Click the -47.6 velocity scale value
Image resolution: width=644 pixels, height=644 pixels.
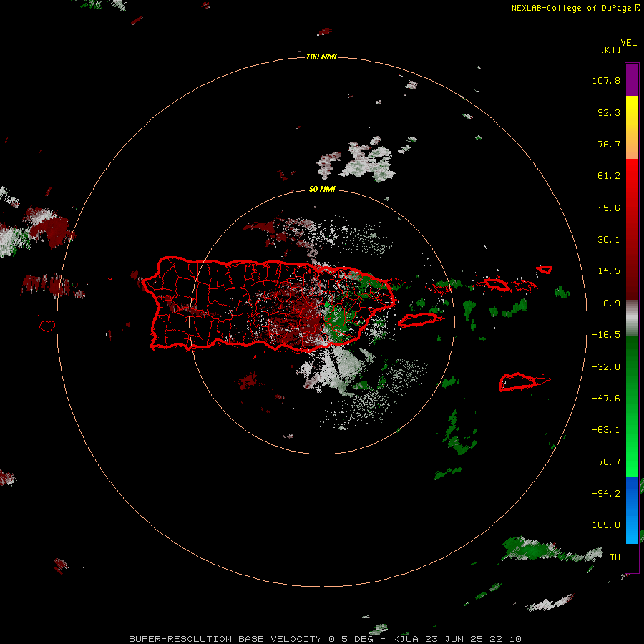(x=606, y=399)
